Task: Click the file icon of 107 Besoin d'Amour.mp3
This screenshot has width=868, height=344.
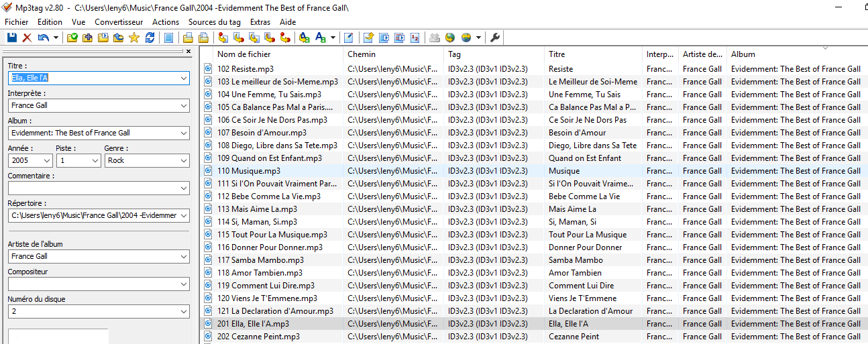Action: 208,132
